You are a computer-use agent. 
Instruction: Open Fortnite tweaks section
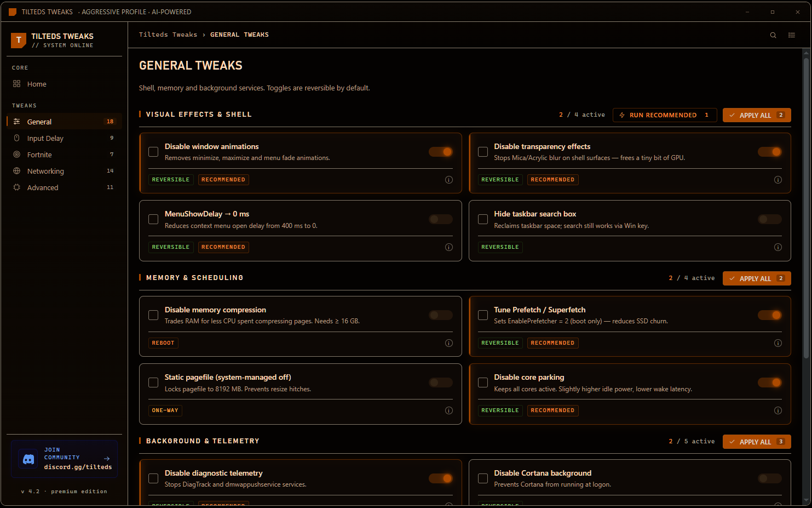point(64,155)
